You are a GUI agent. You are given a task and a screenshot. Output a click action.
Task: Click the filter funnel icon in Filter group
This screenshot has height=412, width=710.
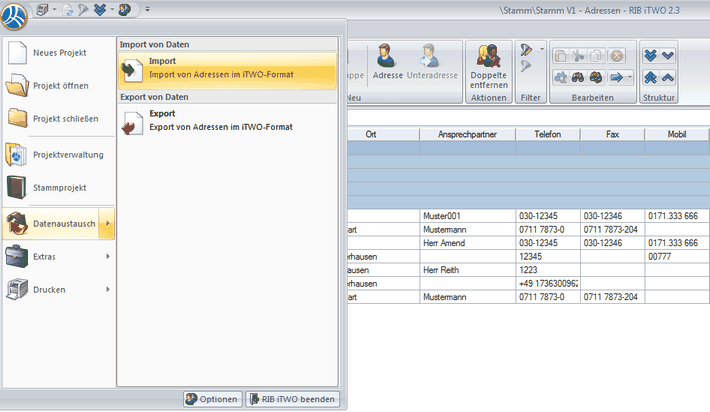(527, 50)
